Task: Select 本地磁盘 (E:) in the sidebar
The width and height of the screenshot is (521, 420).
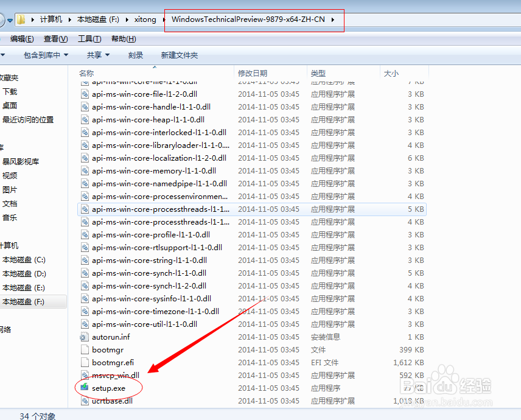Action: pyautogui.click(x=24, y=288)
